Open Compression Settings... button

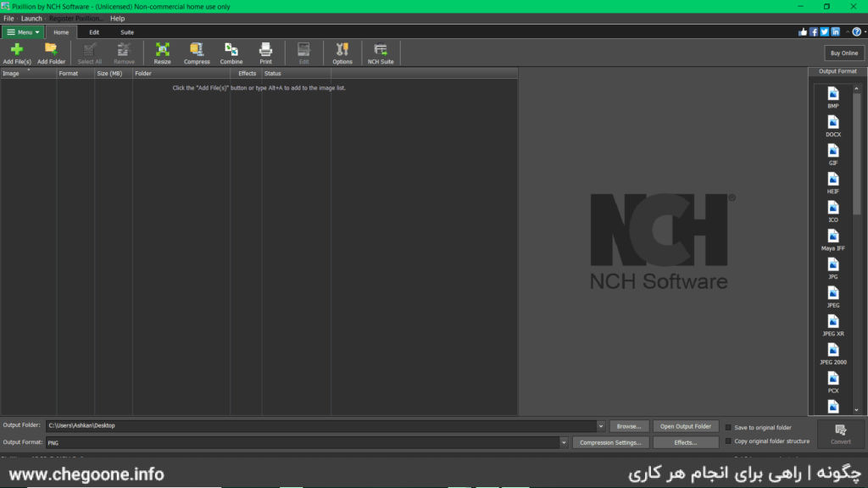pos(610,442)
